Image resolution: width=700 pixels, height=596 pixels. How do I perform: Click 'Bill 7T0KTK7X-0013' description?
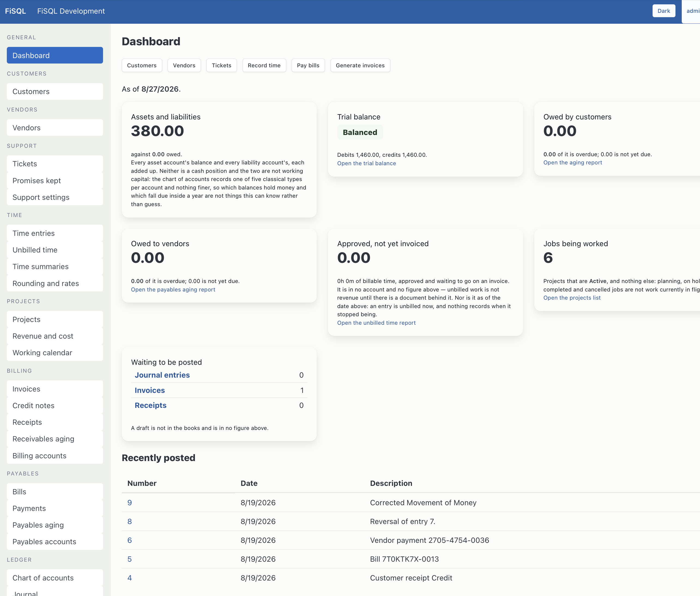pyautogui.click(x=405, y=559)
